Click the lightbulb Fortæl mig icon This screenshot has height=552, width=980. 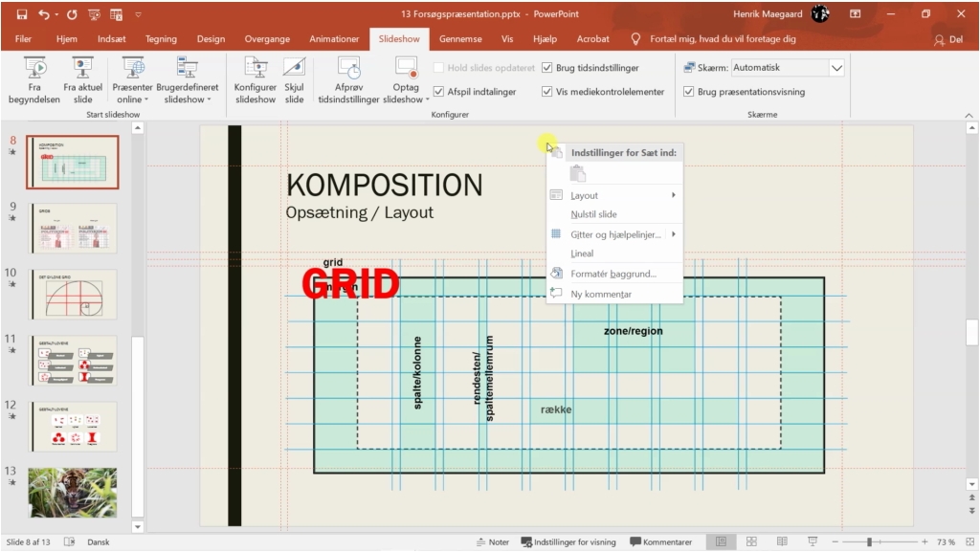click(635, 38)
